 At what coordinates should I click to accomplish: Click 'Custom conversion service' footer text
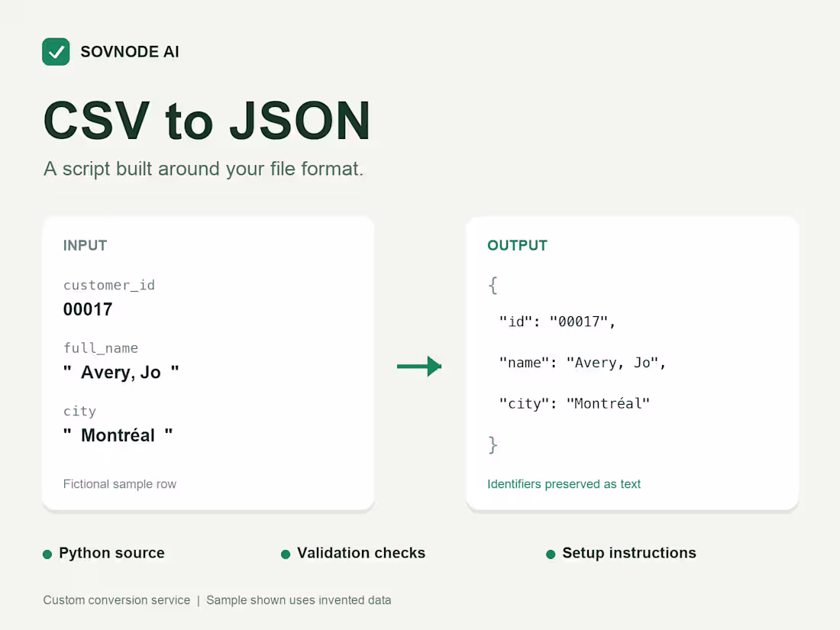[117, 600]
